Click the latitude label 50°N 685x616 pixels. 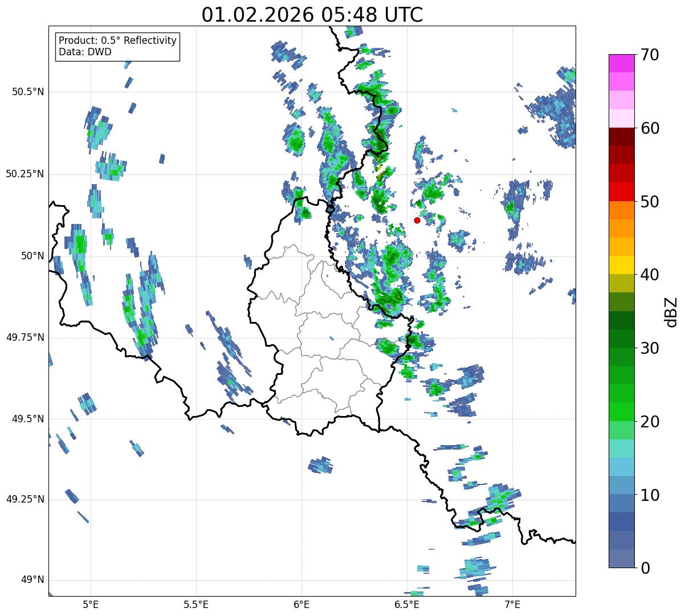(x=32, y=256)
